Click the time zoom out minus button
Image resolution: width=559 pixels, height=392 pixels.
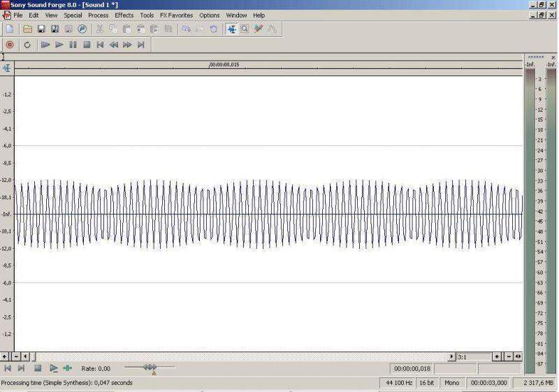(509, 356)
